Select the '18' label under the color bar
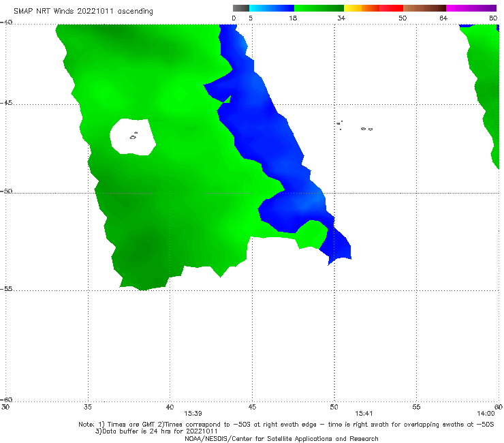The image size is (504, 443). [x=293, y=18]
